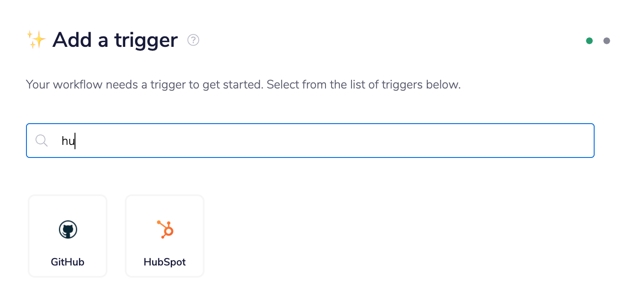The height and width of the screenshot is (308, 644).
Task: Open the HubSpot trigger card
Action: pos(165,236)
